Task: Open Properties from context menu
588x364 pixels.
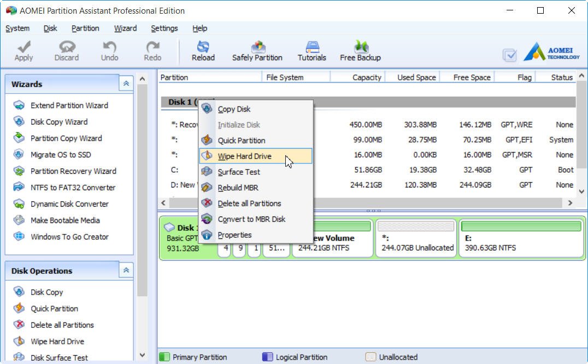Action: pos(256,235)
